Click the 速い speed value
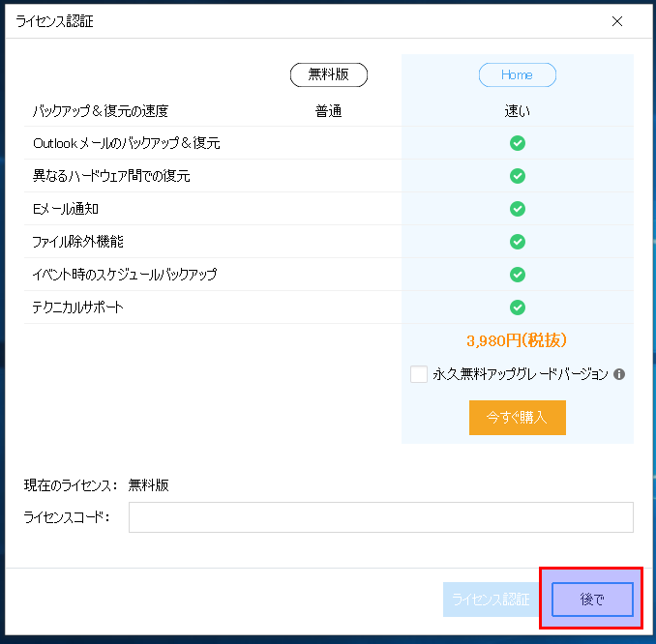656x644 pixels. point(517,111)
